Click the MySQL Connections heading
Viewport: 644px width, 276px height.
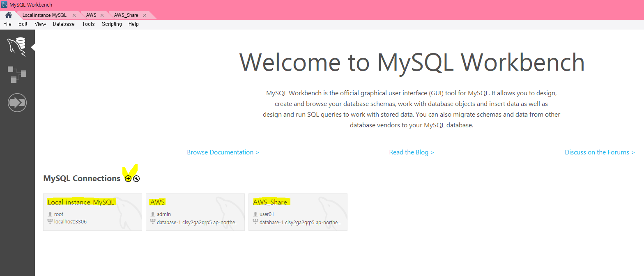tap(82, 179)
